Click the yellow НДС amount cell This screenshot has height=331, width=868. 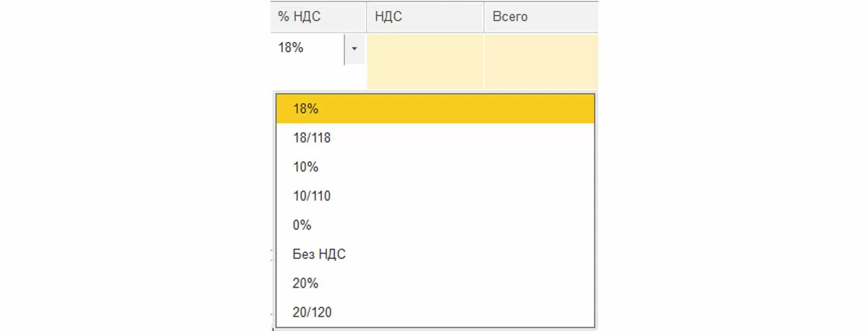point(425,61)
